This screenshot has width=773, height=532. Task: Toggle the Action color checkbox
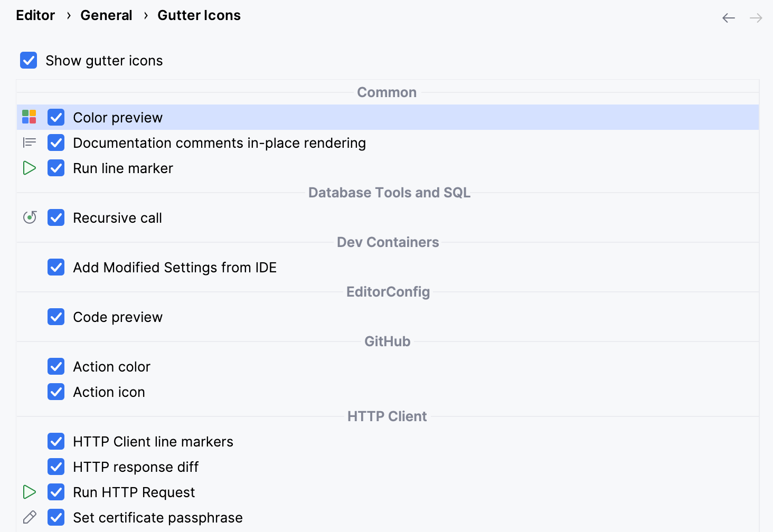pyautogui.click(x=56, y=366)
